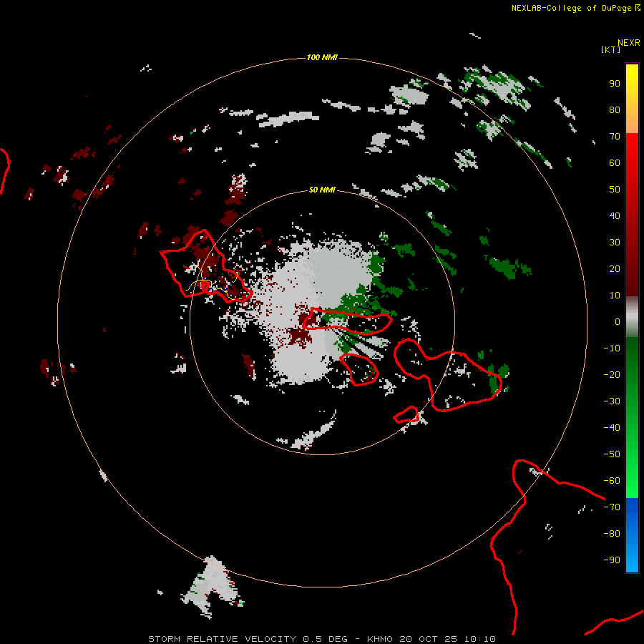Click the 10:10 time stamp in the caption
The width and height of the screenshot is (644, 644).
[479, 639]
